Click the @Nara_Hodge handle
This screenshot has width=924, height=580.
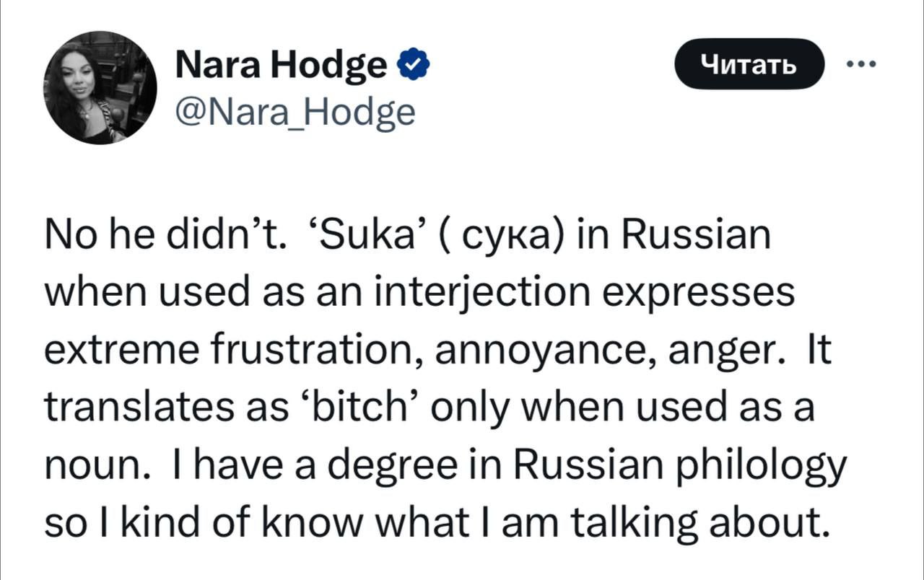coord(296,112)
